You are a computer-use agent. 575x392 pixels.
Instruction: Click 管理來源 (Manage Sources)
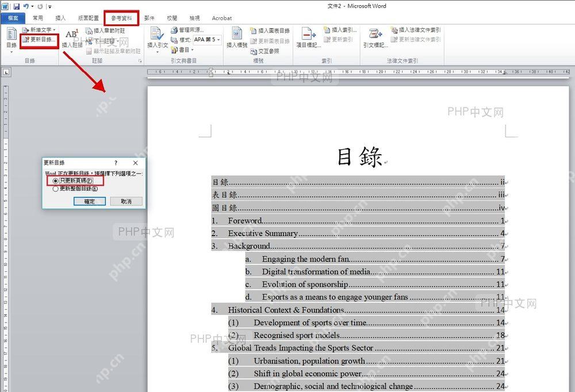(x=187, y=30)
